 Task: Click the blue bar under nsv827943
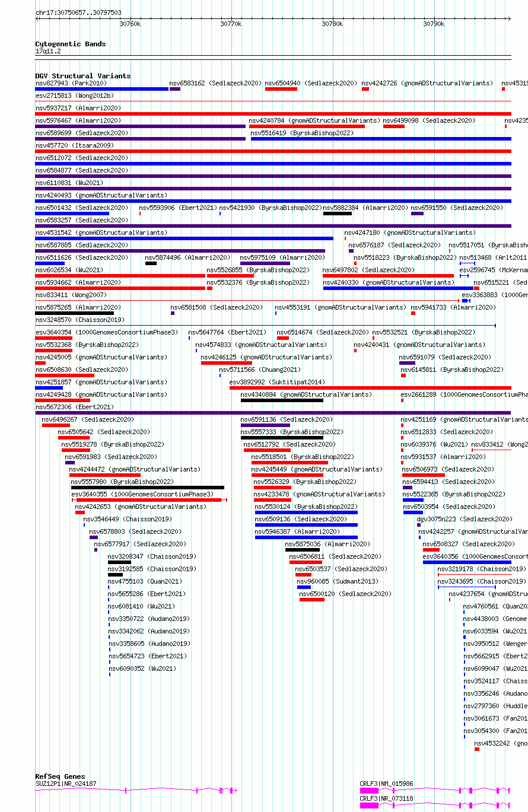pos(102,89)
